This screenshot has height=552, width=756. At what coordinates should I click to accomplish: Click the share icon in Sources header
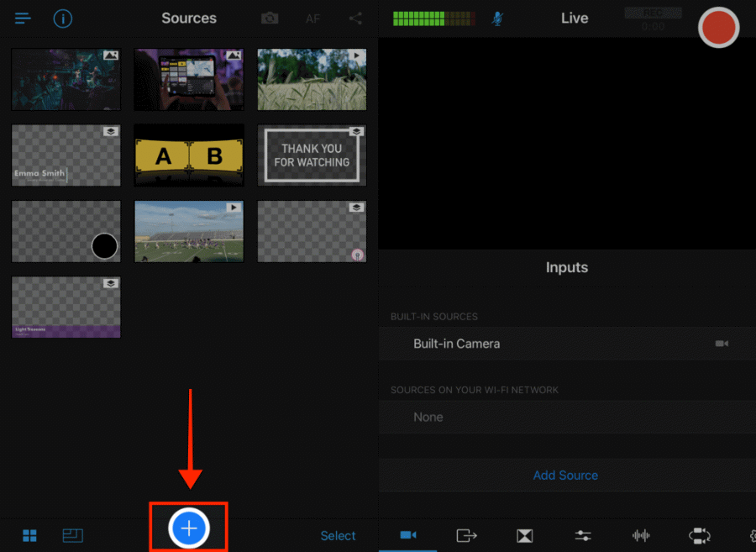(355, 18)
